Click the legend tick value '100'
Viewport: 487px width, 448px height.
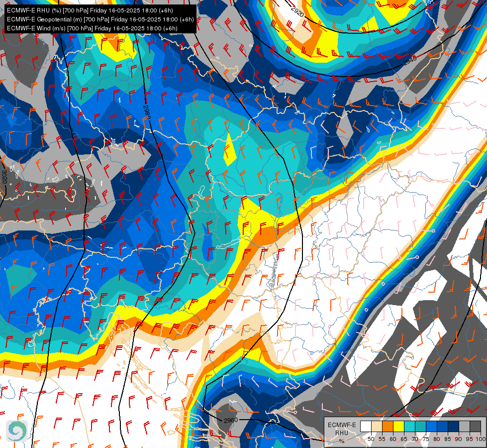(481, 440)
